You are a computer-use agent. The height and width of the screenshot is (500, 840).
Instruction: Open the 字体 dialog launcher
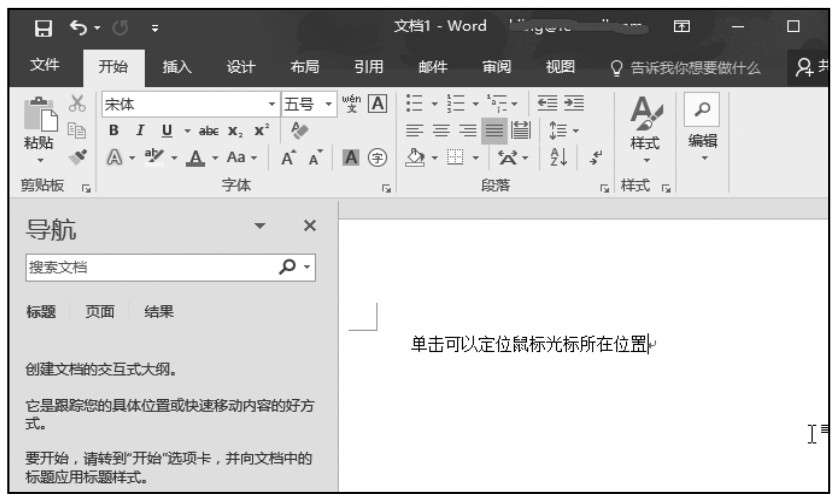point(386,188)
